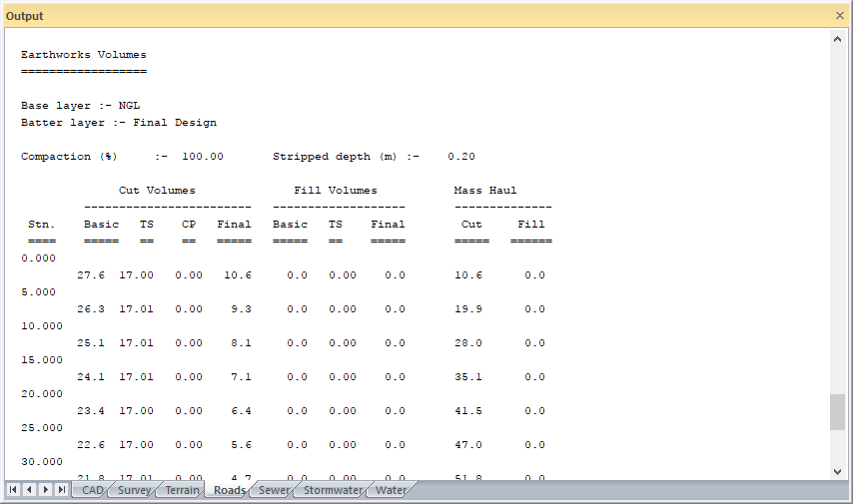Jump to the first output tab

14,490
